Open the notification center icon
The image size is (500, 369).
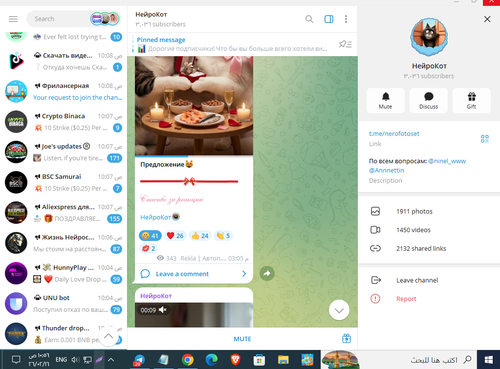[x=16, y=360]
